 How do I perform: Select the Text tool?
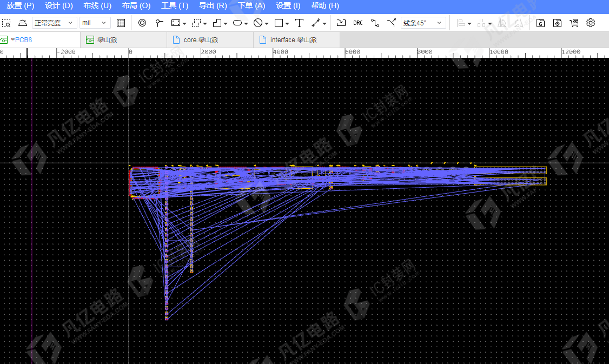click(300, 23)
